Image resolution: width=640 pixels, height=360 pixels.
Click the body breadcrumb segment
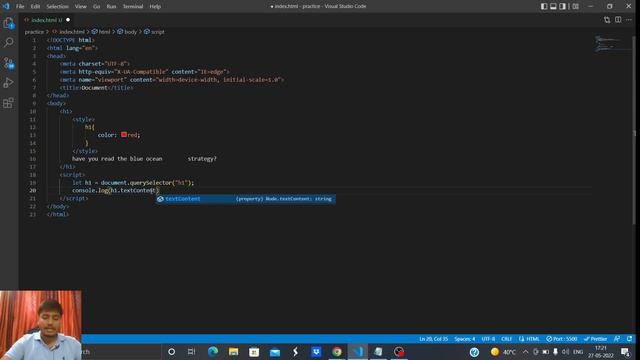[127, 31]
